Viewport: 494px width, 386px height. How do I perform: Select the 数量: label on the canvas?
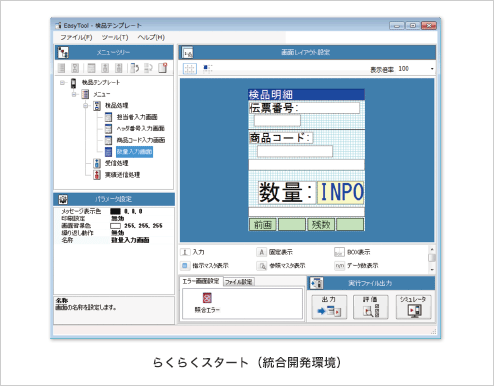coord(287,193)
